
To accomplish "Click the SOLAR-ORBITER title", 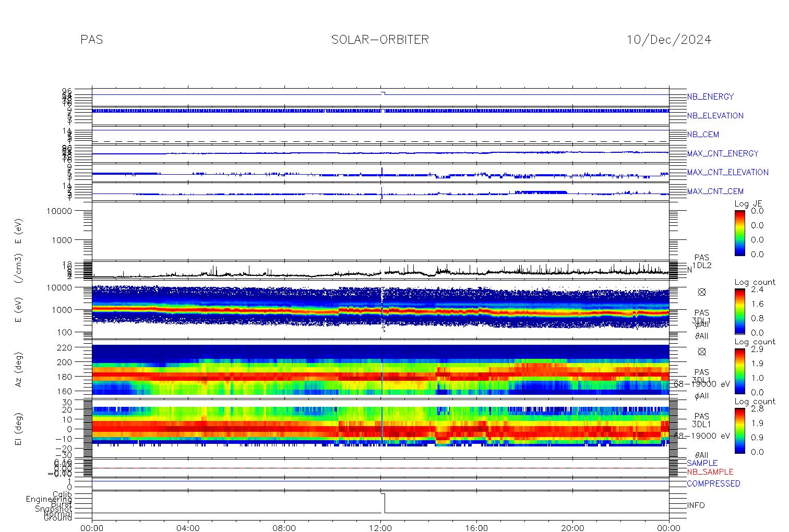I will 380,40.
